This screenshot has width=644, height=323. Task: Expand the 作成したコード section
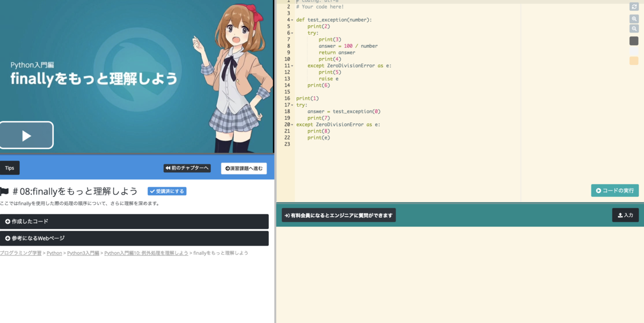click(x=134, y=222)
